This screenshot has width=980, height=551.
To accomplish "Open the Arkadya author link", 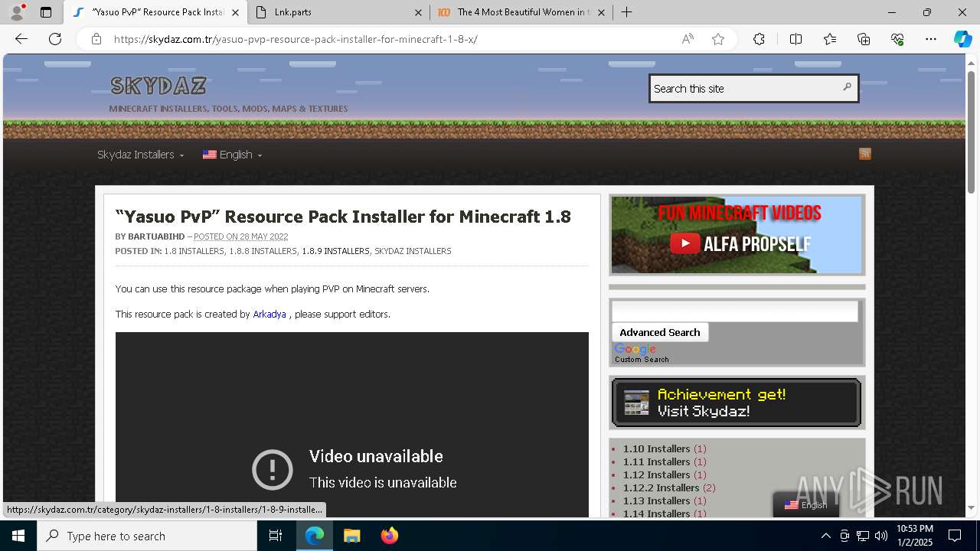I will 269,314.
